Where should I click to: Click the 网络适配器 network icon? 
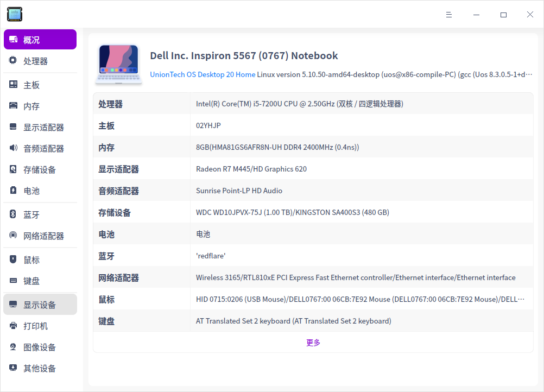tap(13, 235)
